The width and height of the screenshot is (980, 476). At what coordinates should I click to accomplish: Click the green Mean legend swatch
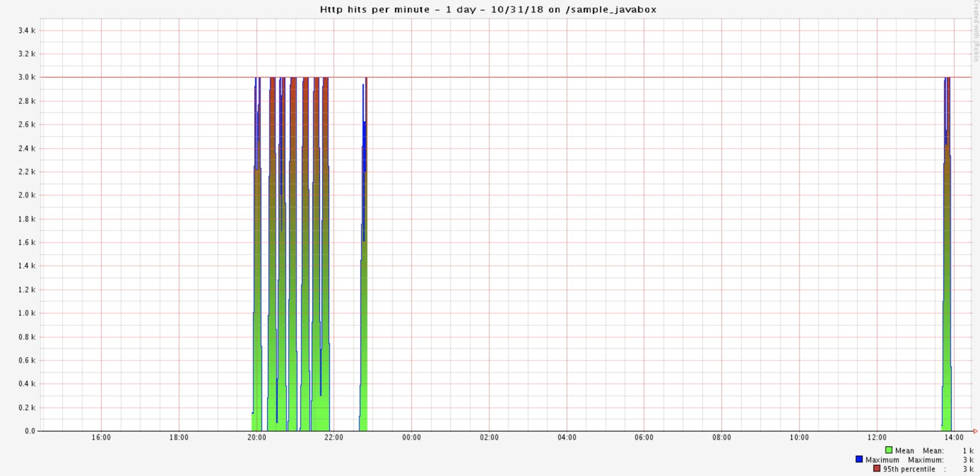click(x=889, y=451)
